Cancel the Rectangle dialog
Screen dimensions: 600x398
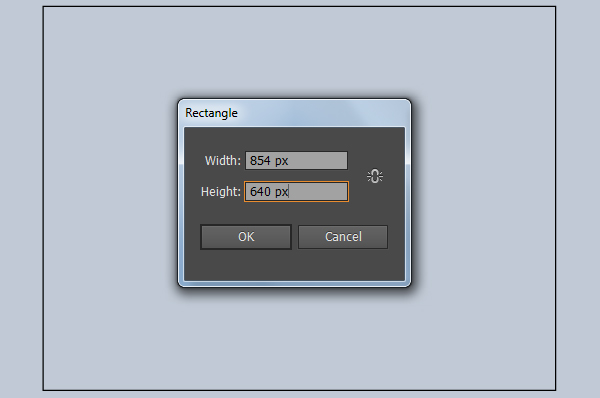point(343,237)
